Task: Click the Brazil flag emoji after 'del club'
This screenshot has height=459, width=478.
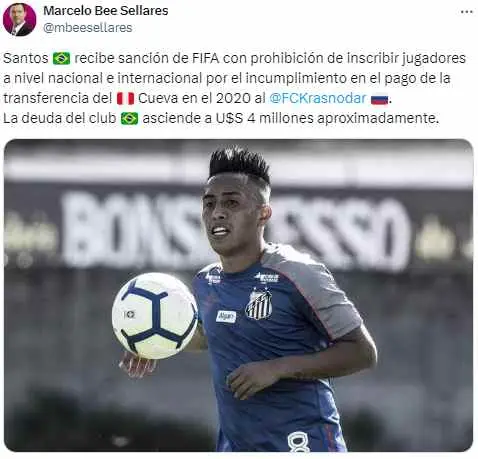Action: 129,118
